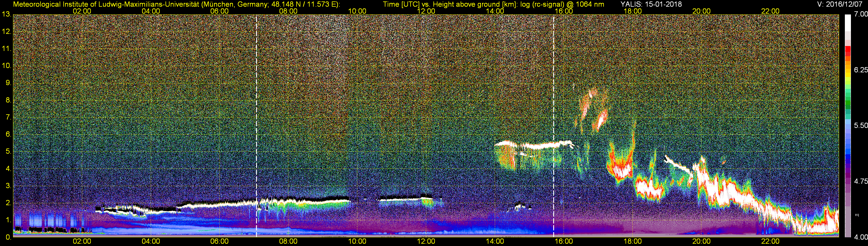Click the height axis label '10.'
Viewport: 868px width, 246px height.
pyautogui.click(x=6, y=66)
